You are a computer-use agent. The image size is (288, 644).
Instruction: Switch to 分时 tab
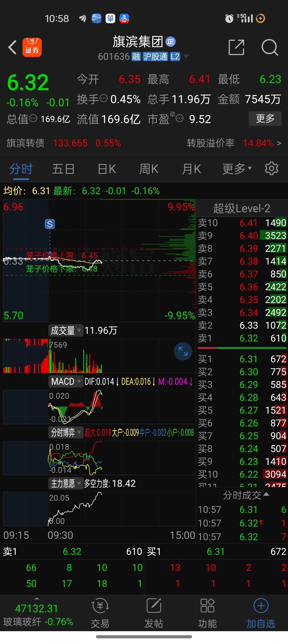click(21, 169)
